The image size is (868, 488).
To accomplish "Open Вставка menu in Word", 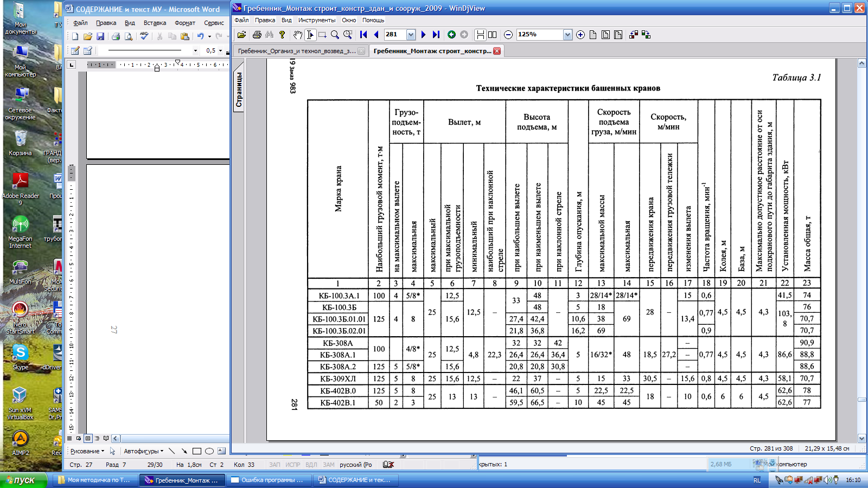I will coord(155,23).
